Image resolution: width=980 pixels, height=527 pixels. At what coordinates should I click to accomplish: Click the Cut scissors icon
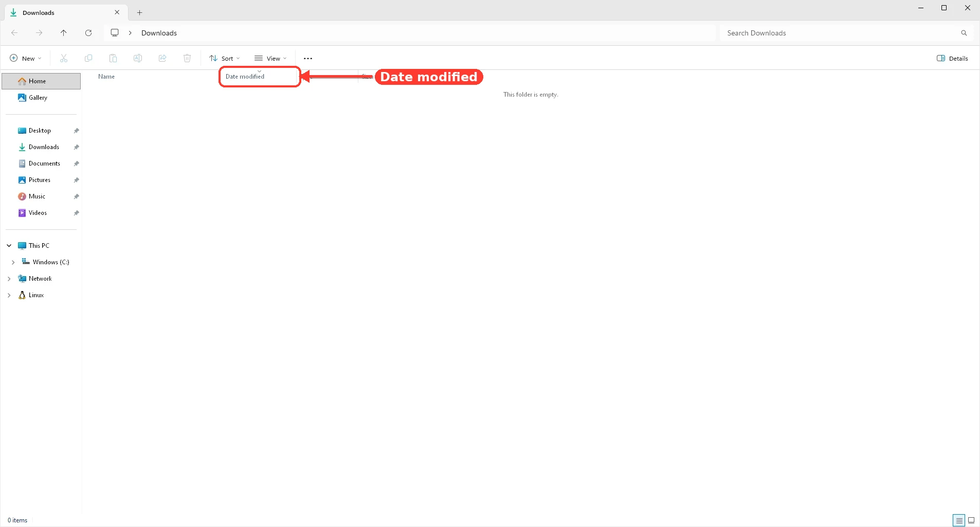click(x=64, y=58)
